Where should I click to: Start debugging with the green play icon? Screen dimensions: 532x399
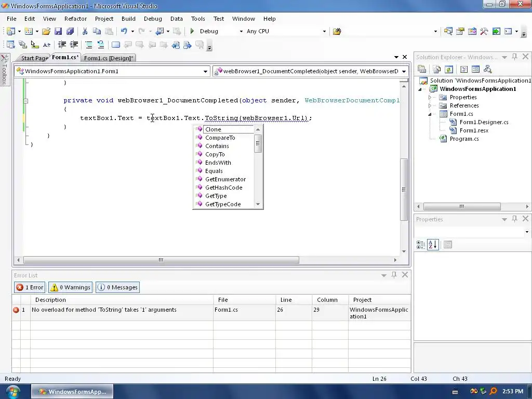pos(192,31)
